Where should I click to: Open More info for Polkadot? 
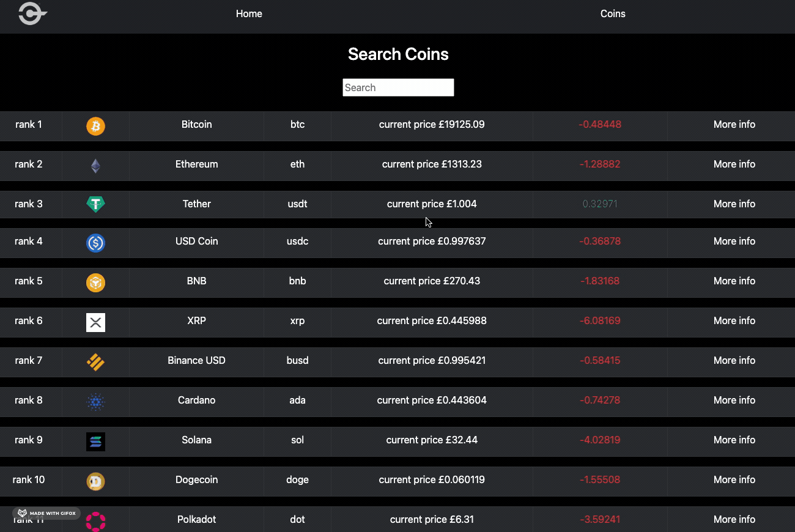(x=734, y=519)
